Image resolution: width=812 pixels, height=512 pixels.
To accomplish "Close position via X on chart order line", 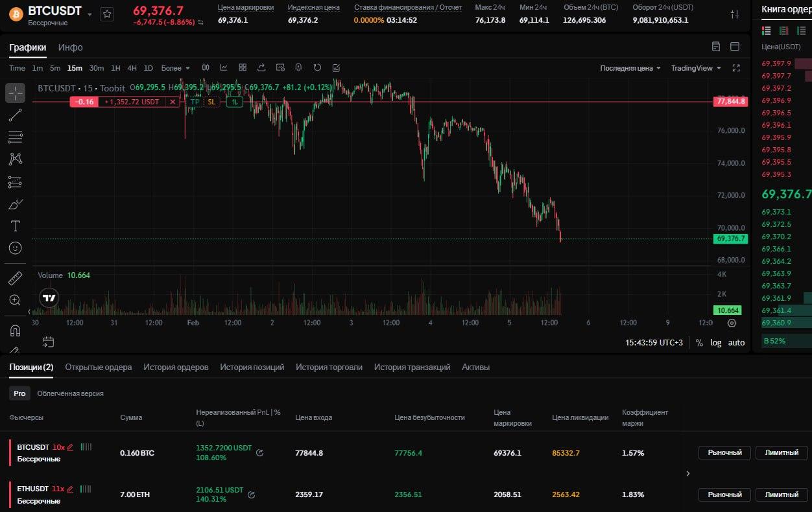I will 173,102.
